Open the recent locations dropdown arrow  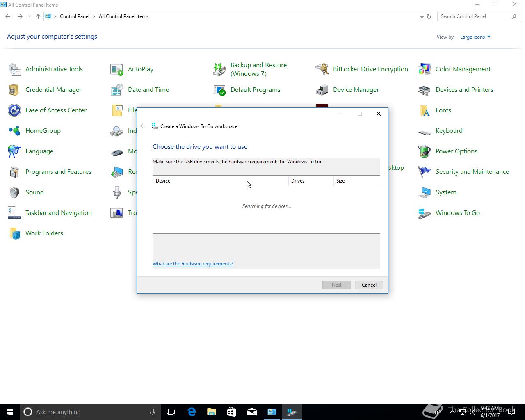30,16
